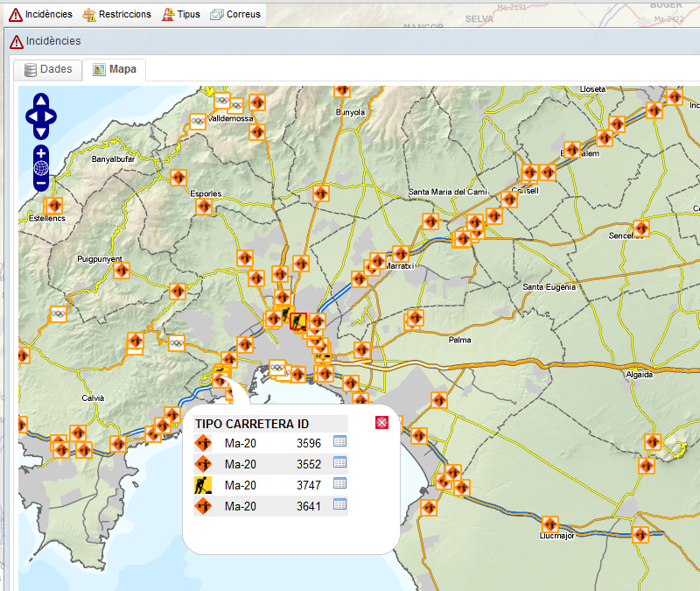Open the Restriccions toolbar section
This screenshot has height=591, width=700.
[115, 14]
